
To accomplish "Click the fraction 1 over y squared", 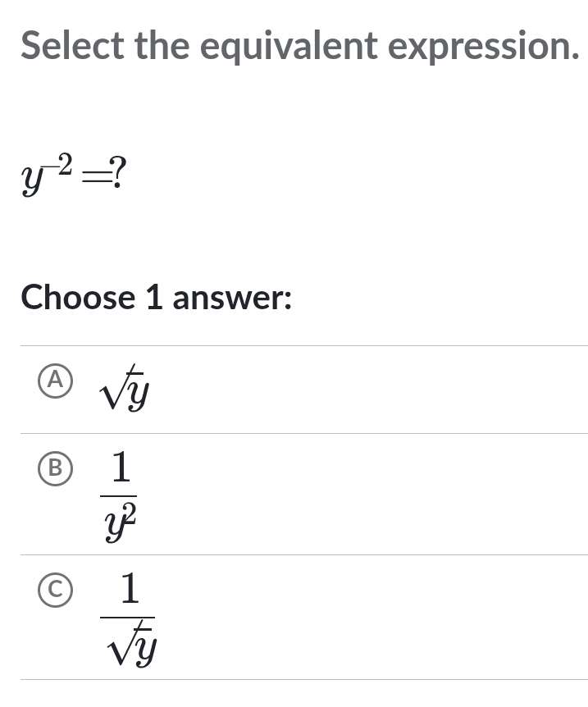I will click(x=121, y=492).
